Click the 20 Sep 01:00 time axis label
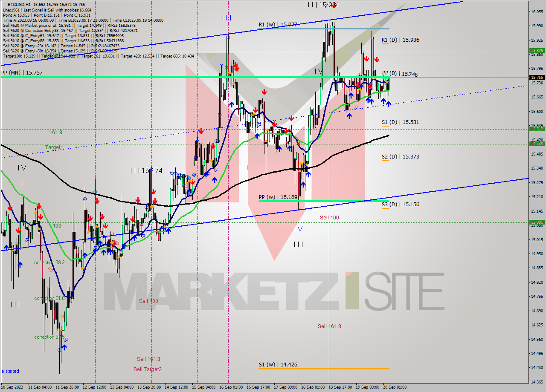Image resolution: width=546 pixels, height=392 pixels. click(x=395, y=387)
